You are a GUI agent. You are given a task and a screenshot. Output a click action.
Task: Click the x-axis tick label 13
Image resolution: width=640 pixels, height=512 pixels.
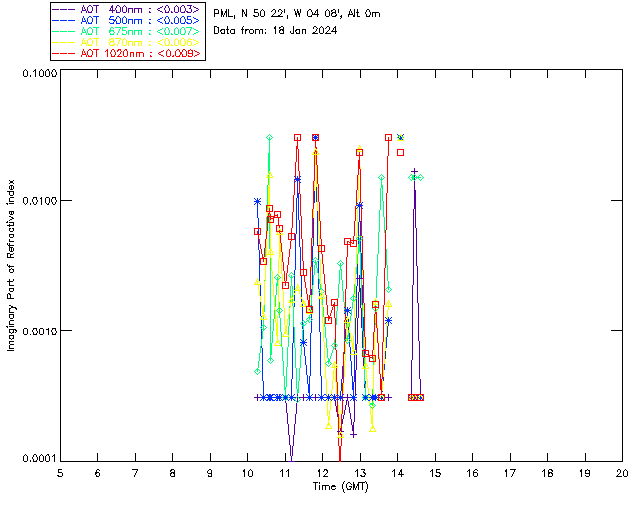360,473
